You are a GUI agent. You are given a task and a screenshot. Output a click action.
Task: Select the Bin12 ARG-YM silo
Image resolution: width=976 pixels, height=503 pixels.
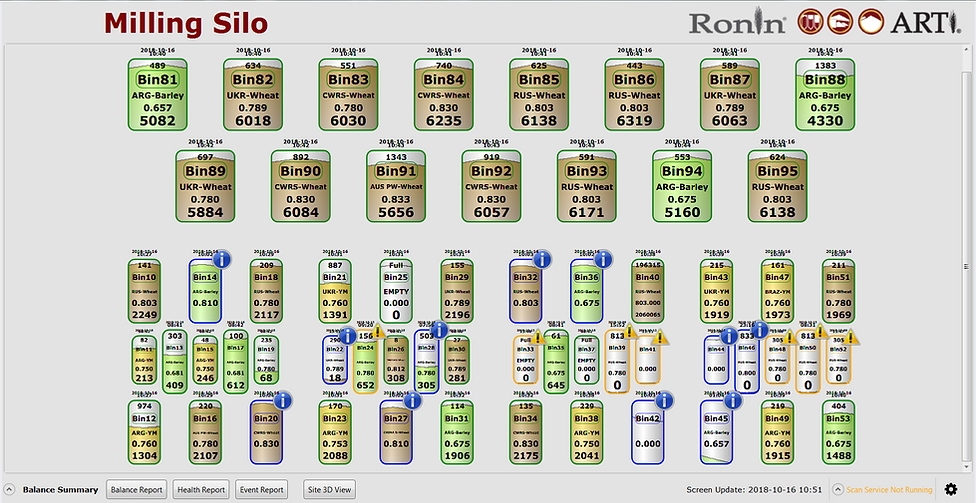144,432
